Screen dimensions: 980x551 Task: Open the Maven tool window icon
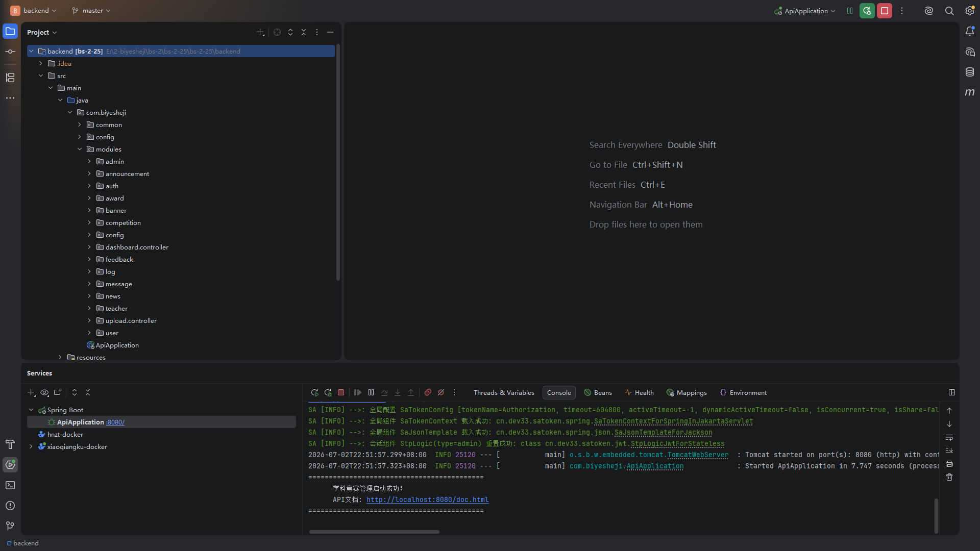[x=970, y=92]
